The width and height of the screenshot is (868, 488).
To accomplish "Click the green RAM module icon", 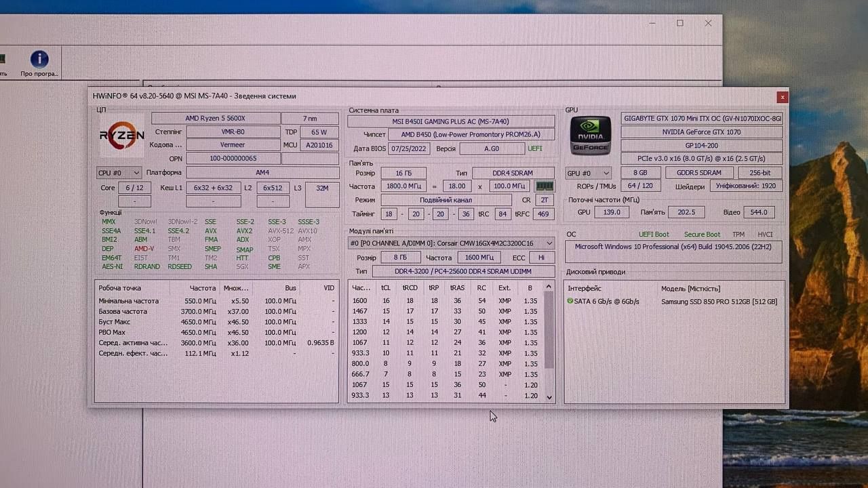I will coord(545,186).
